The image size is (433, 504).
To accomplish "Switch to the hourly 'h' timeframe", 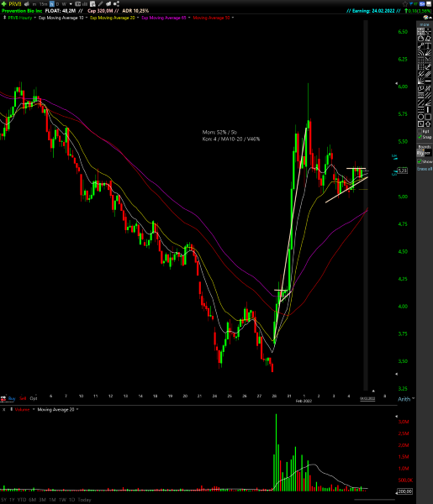I will 52,4.
